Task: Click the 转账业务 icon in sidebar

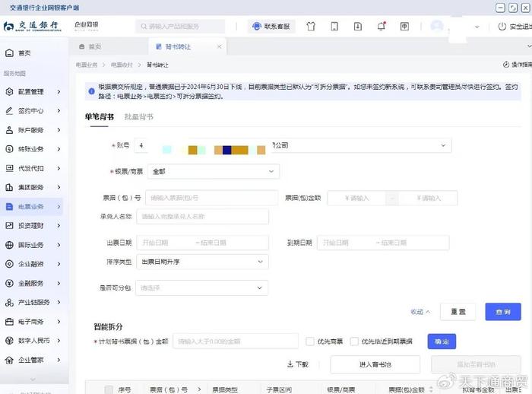Action: coord(9,149)
